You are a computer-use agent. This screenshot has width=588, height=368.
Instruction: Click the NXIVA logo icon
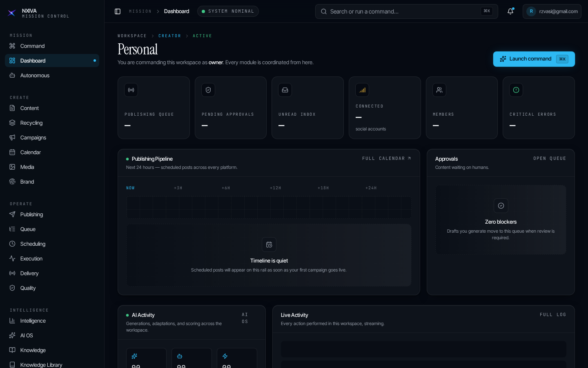[x=12, y=13]
